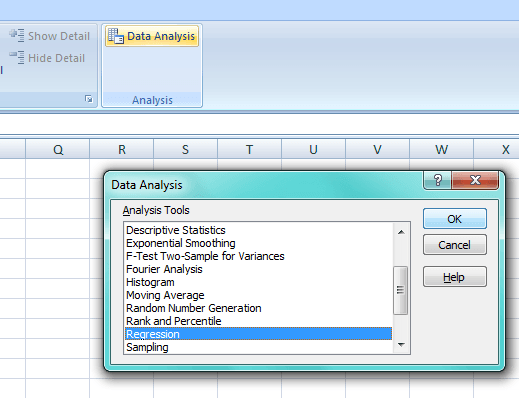Select Exponential Smoothing tool

258,243
